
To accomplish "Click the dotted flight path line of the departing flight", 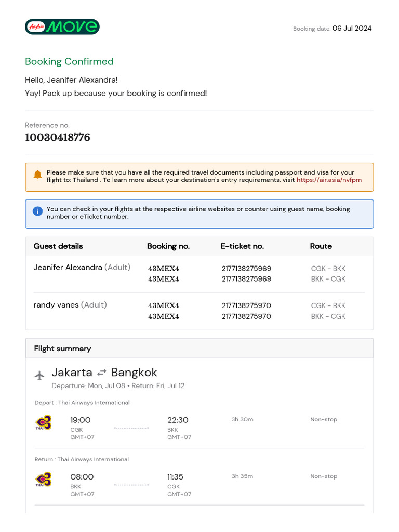I will [x=131, y=428].
